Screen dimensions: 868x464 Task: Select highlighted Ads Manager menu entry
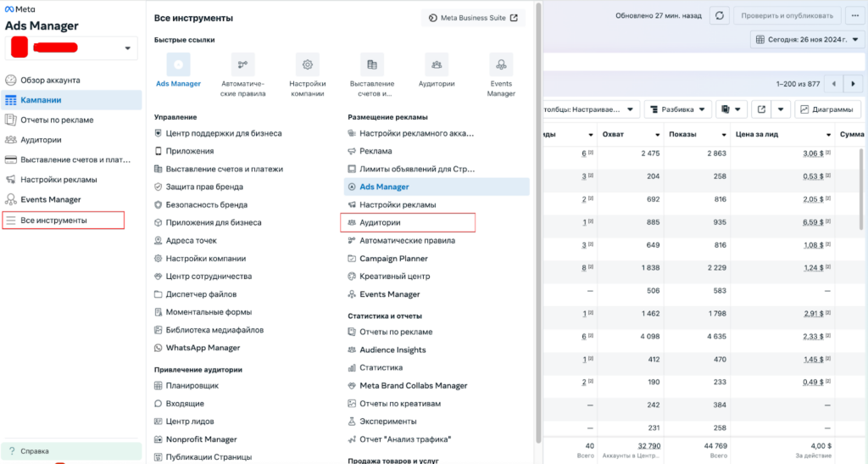[x=437, y=187]
